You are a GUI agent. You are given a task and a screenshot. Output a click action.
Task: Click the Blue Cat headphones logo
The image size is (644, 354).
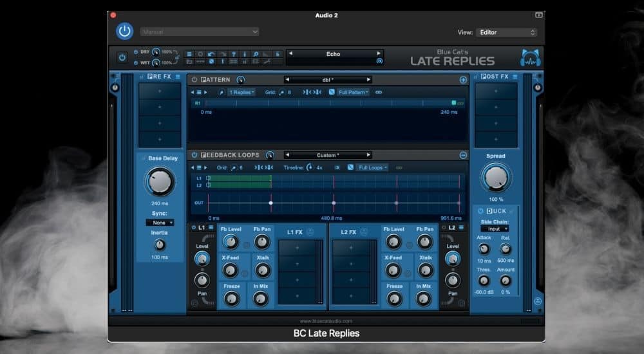(530, 58)
